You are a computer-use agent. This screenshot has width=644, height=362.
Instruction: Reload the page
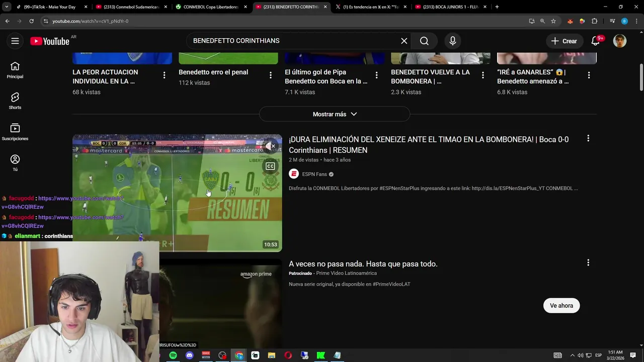coord(31,21)
